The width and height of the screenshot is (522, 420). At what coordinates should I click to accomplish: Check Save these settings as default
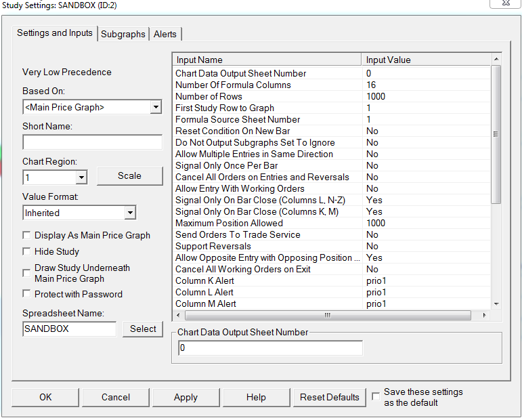pos(376,397)
